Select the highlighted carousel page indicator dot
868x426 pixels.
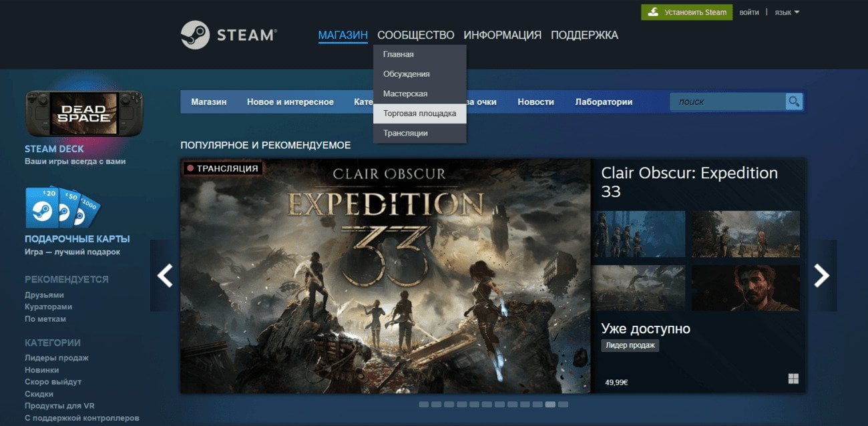pyautogui.click(x=550, y=405)
